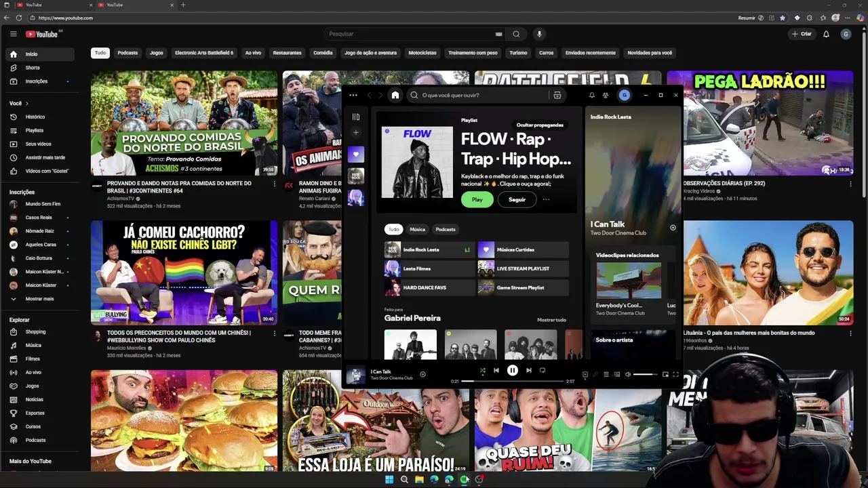Open Spotify friends activity icon
This screenshot has height=488, width=868.
click(x=606, y=95)
